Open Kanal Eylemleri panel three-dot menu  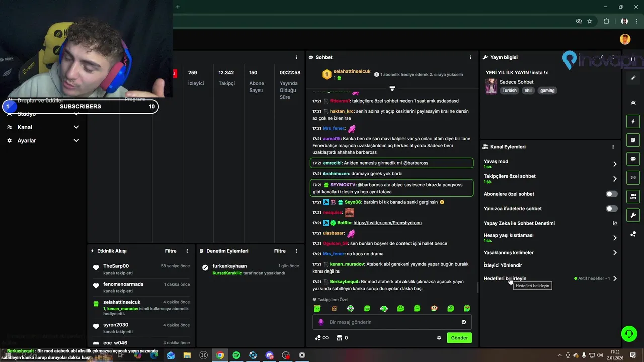[x=613, y=147]
